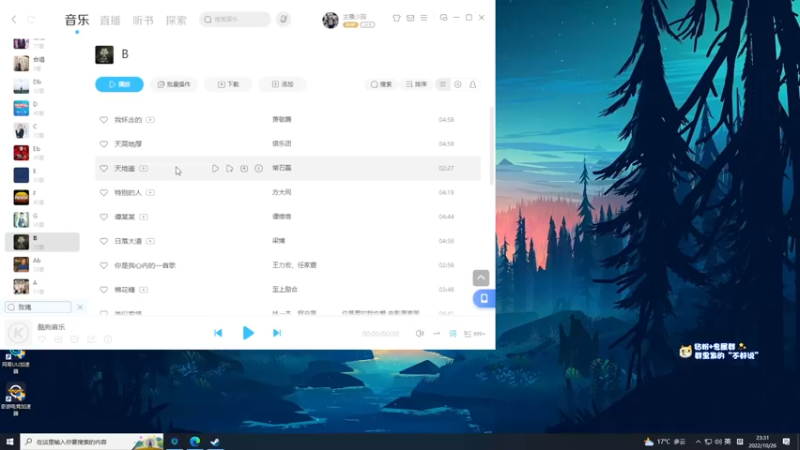Like the song 天地鉴

click(x=104, y=168)
